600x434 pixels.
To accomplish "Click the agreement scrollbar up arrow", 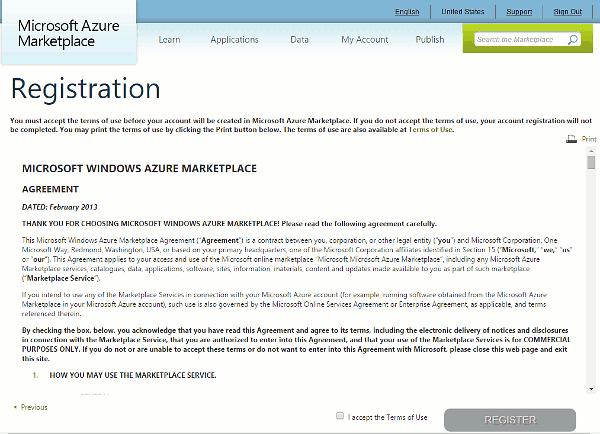I will (x=591, y=152).
